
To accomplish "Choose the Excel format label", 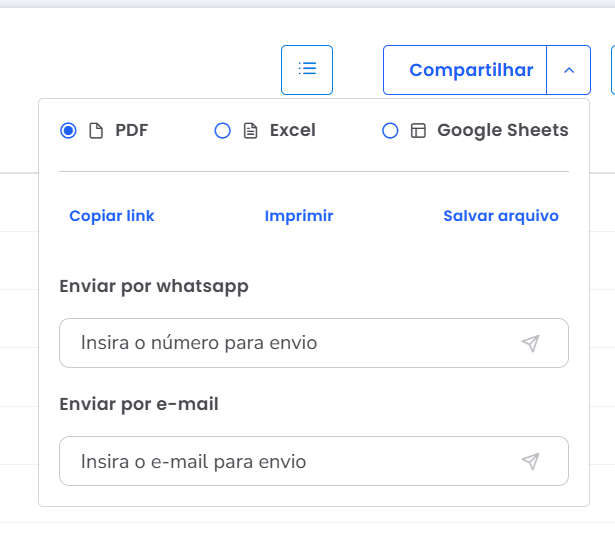I will pos(292,131).
